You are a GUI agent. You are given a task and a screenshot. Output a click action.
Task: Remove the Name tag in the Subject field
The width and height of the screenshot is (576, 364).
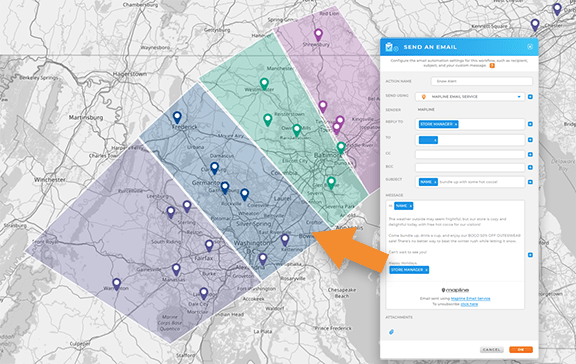coord(435,182)
